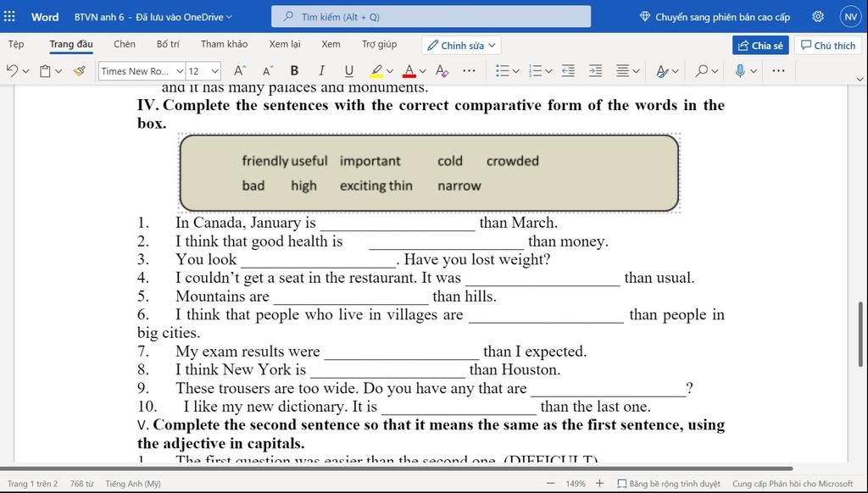This screenshot has width=868, height=493.
Task: Switch to the Xem tab
Action: pos(331,44)
